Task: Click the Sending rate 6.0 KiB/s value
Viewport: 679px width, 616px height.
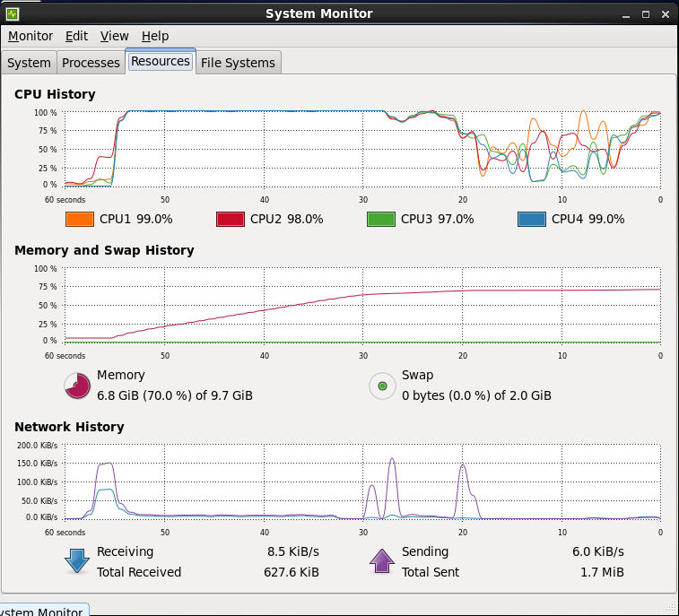Action: click(x=598, y=551)
